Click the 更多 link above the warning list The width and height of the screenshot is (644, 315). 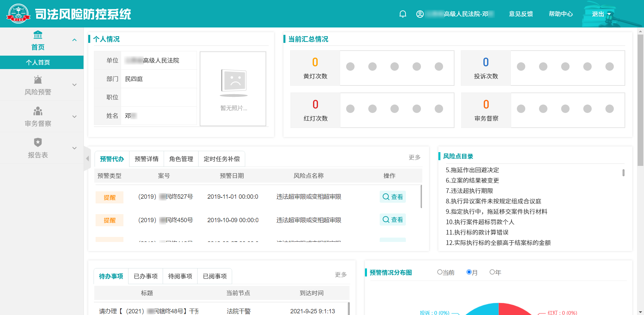click(414, 157)
